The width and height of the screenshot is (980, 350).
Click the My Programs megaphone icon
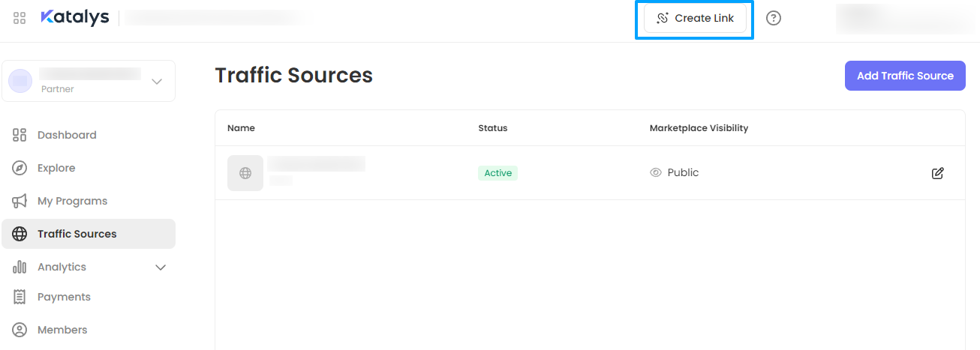point(20,201)
